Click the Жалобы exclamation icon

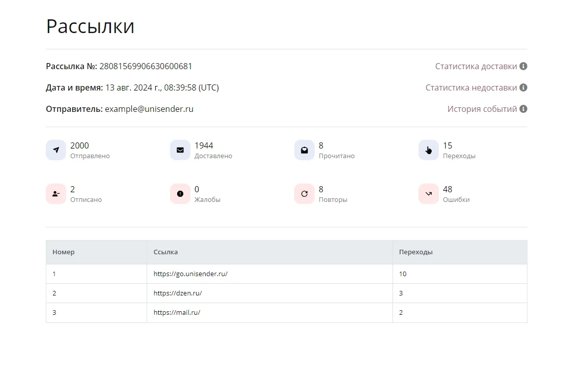[180, 194]
